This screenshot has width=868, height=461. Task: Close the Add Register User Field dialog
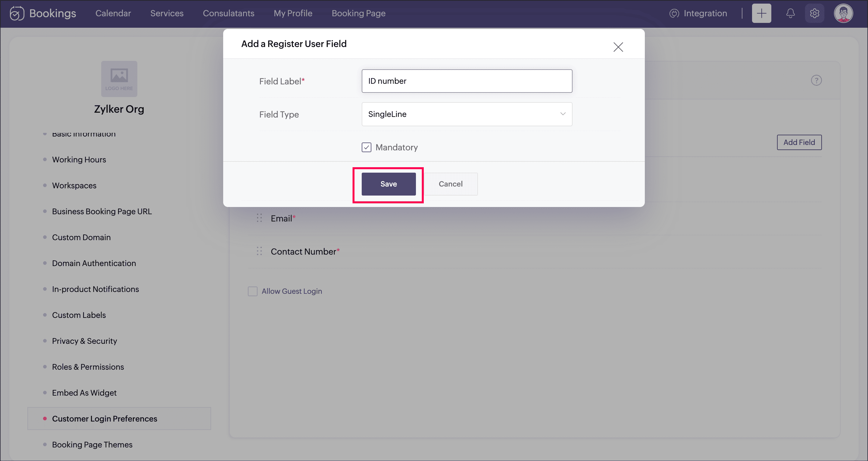point(618,47)
